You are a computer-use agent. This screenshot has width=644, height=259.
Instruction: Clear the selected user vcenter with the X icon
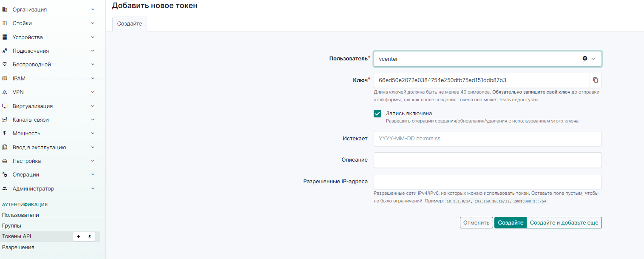(585, 59)
